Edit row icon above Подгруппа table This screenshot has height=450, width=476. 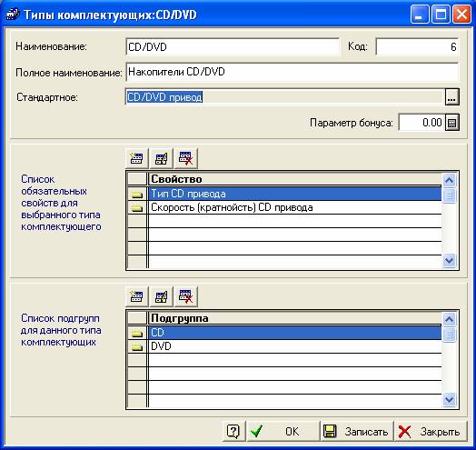pyautogui.click(x=161, y=296)
